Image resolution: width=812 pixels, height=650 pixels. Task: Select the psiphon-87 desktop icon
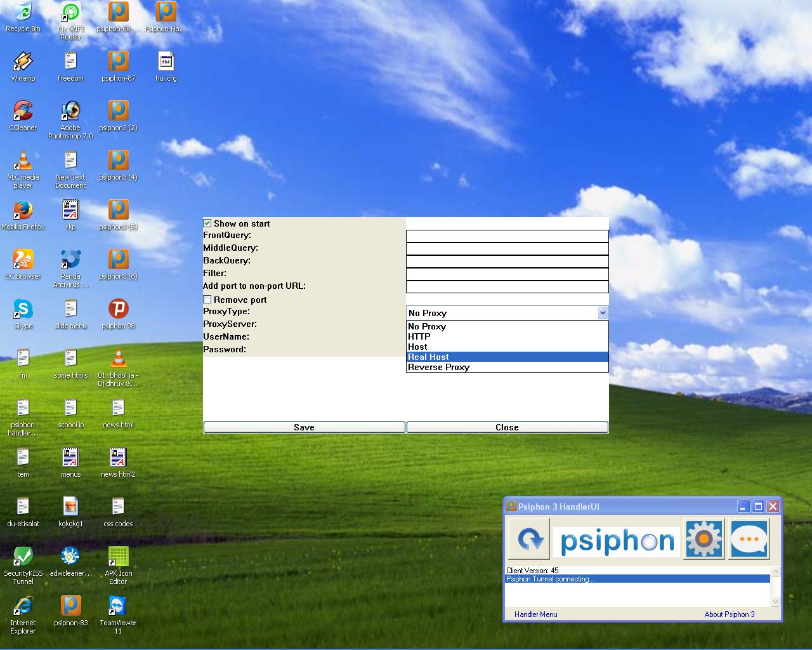pos(118,67)
